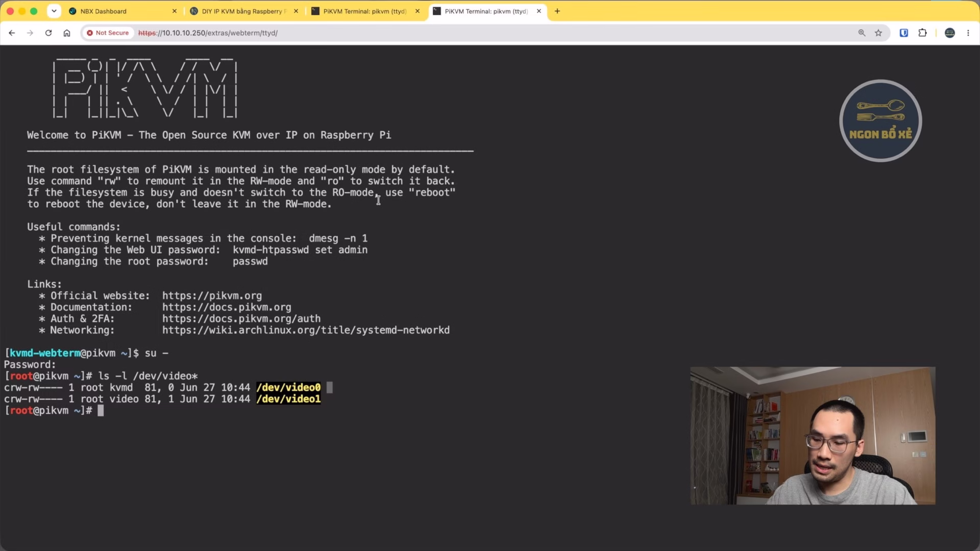Open the https://docs.pikvm.org documentation link
Viewport: 980px width, 551px height.
click(227, 308)
